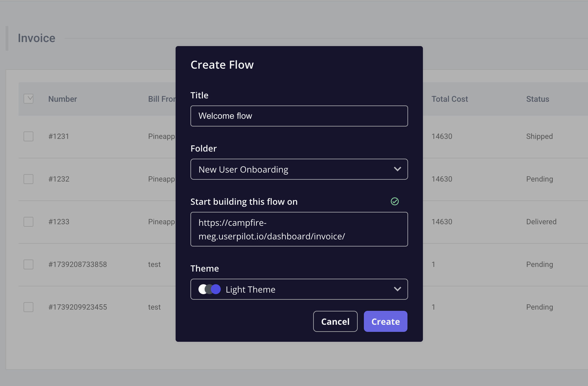The image size is (588, 386).
Task: Tick the checkbox for invoice #1739208733858
Action: (x=28, y=264)
